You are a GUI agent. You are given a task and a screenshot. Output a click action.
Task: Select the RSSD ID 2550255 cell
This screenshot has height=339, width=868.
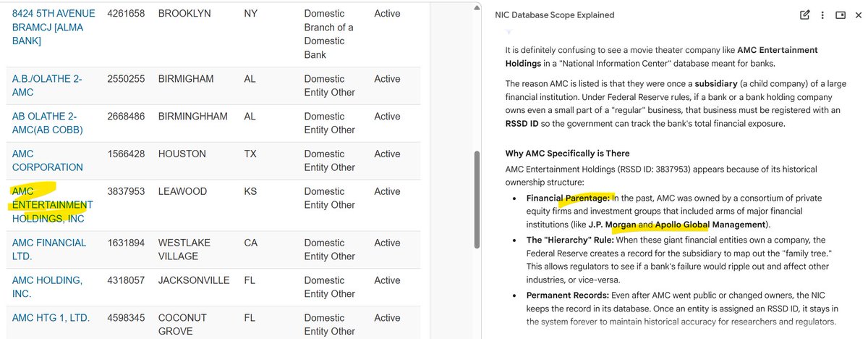point(126,79)
